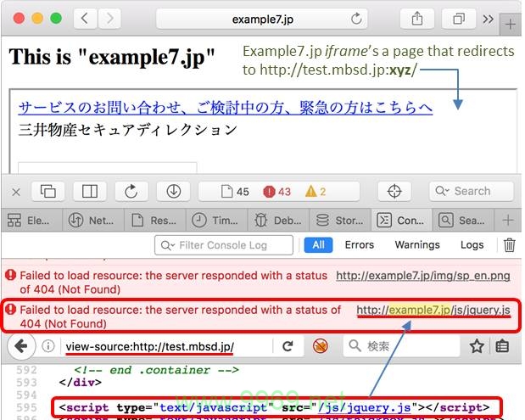Open the inspector Search tab
This screenshot has width=525, height=420.
pos(463,221)
